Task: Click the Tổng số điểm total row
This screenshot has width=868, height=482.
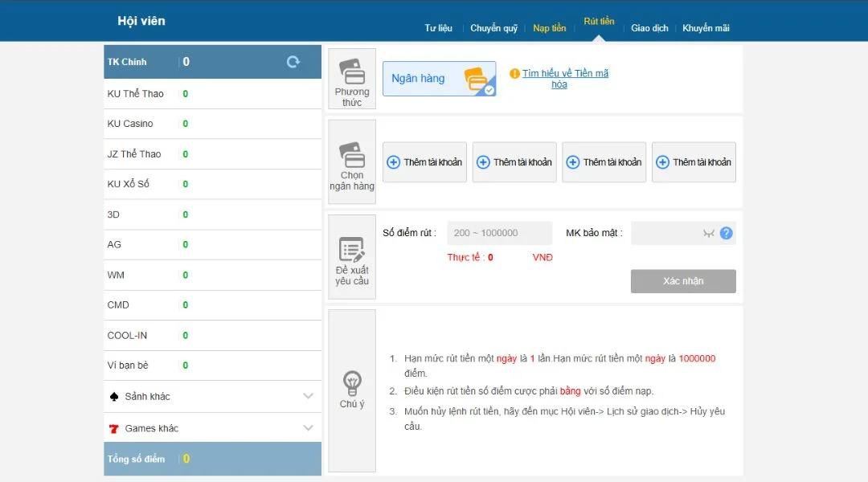Action: (212, 459)
